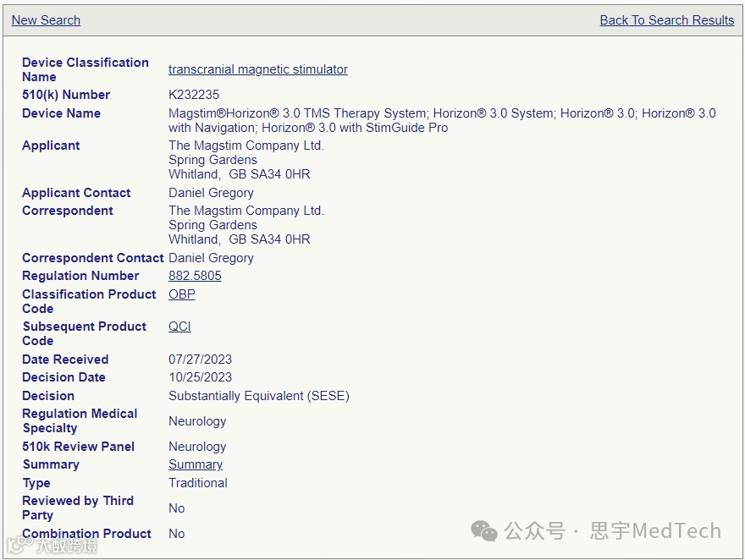Click the 510k Review Panel label

78,447
